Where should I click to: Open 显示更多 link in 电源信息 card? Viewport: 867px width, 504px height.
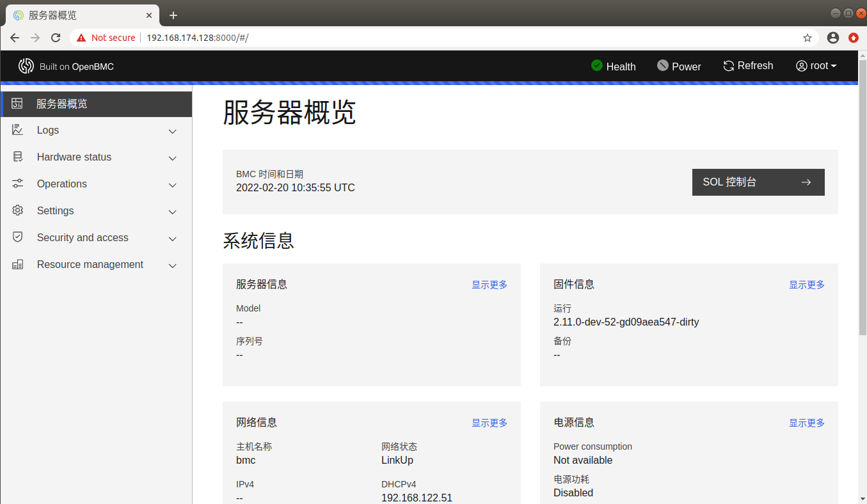(x=806, y=423)
